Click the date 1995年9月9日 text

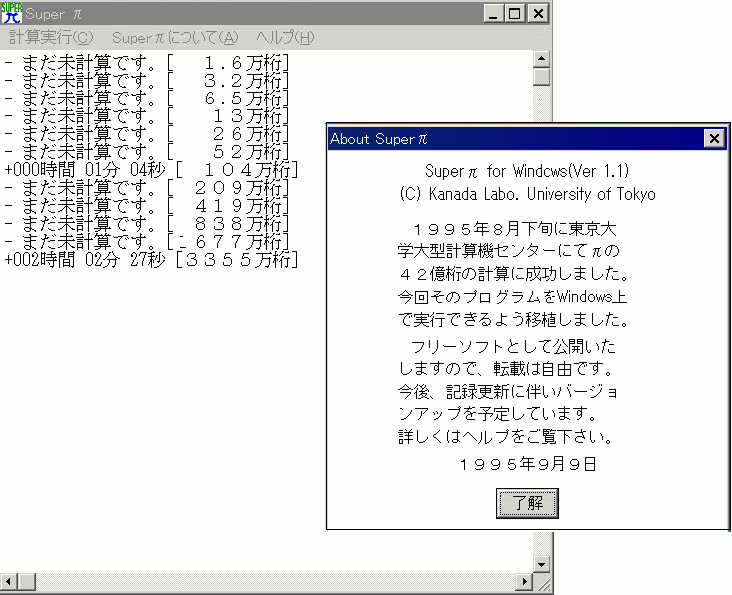527,464
